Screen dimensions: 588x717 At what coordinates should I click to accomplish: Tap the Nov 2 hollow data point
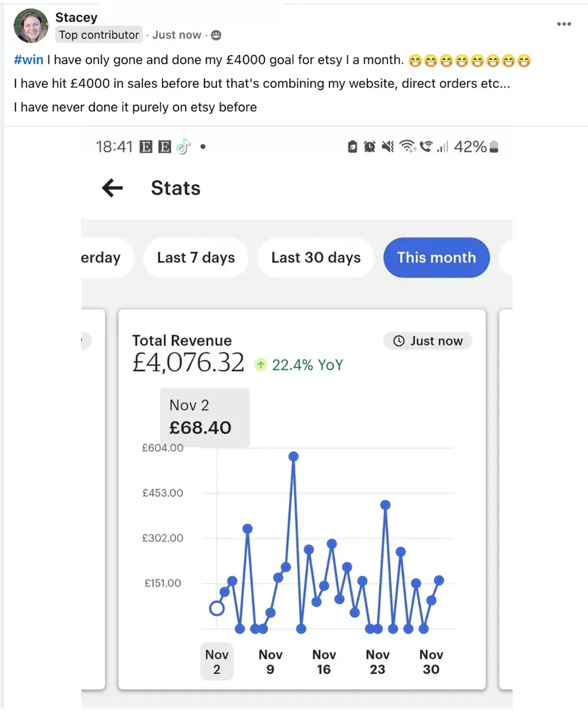click(x=217, y=608)
